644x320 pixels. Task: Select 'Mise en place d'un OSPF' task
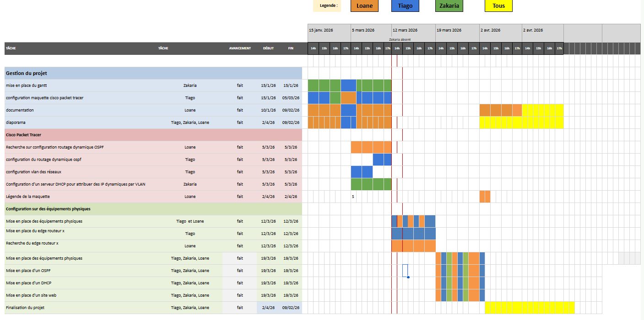pos(28,271)
